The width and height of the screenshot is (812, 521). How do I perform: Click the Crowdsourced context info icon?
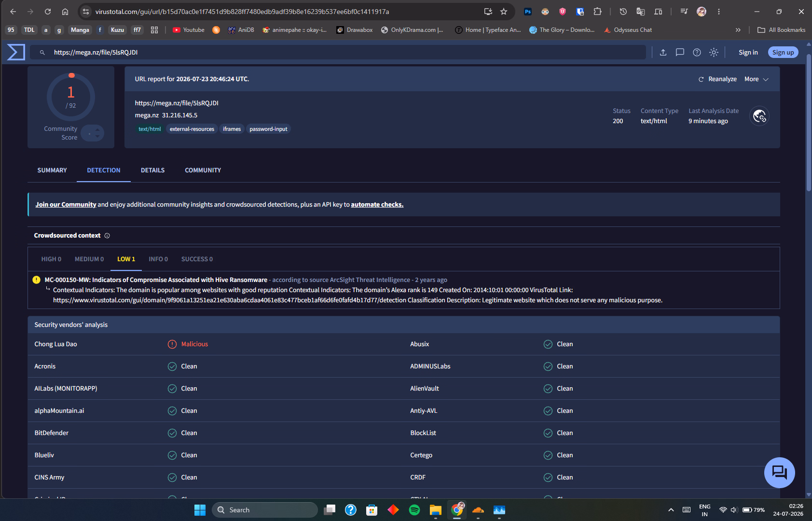107,236
